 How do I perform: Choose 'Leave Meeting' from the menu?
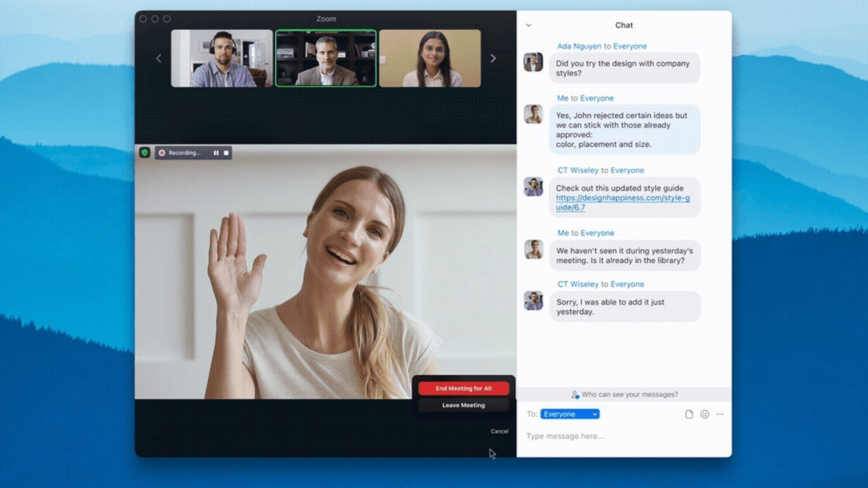coord(464,405)
